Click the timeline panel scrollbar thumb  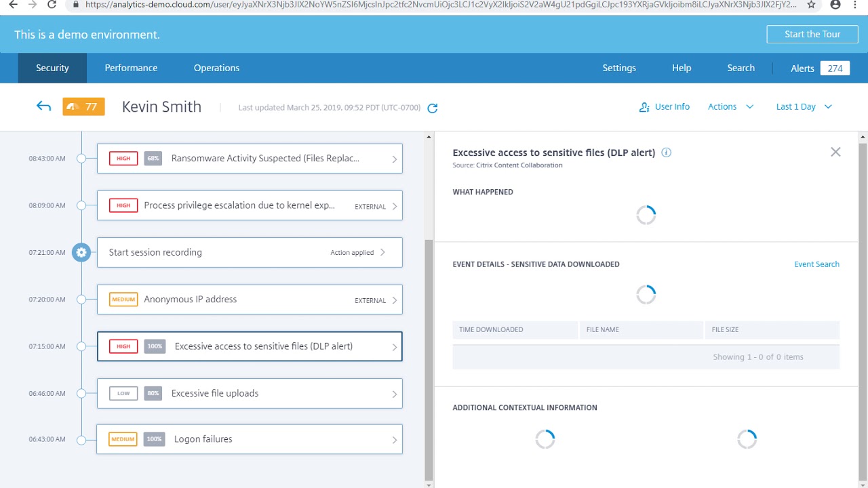(x=429, y=359)
